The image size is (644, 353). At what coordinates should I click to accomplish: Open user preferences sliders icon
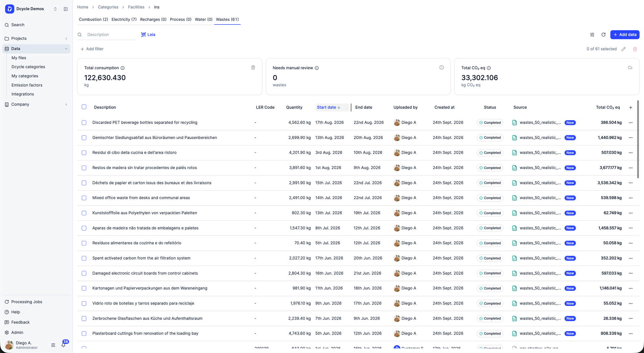pos(53,345)
